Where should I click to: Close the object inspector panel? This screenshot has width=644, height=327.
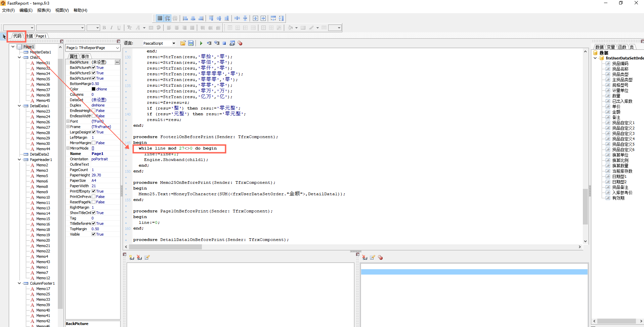[x=119, y=41]
